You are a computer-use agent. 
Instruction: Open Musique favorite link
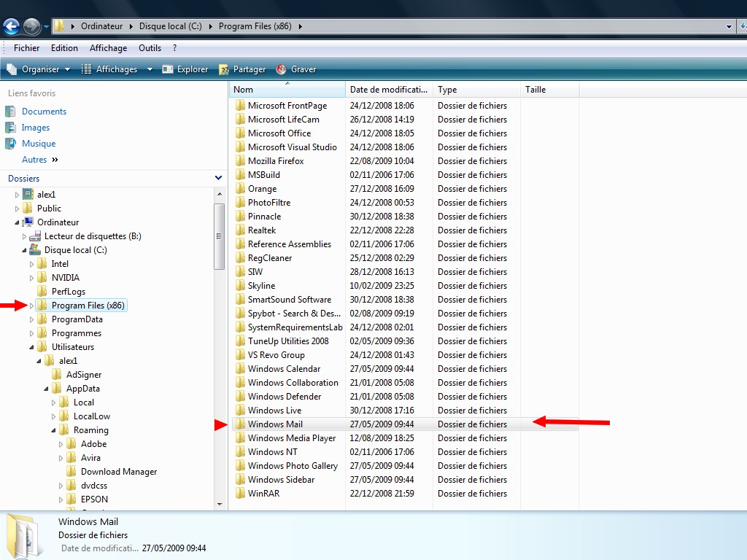38,144
